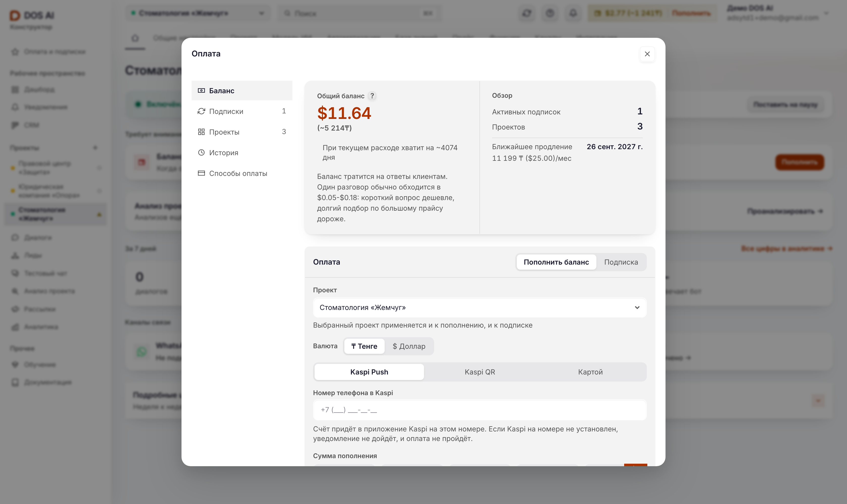
Task: Open the История section
Action: (241, 152)
